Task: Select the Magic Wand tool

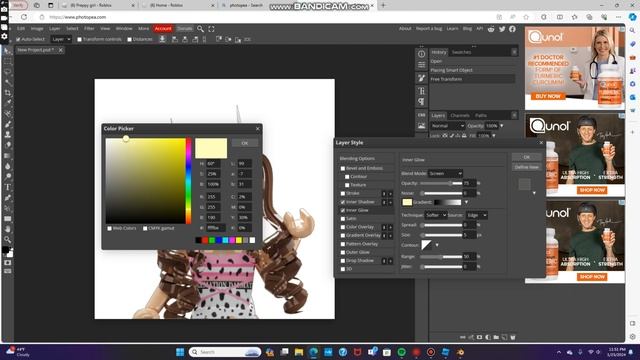Action: 8,82
